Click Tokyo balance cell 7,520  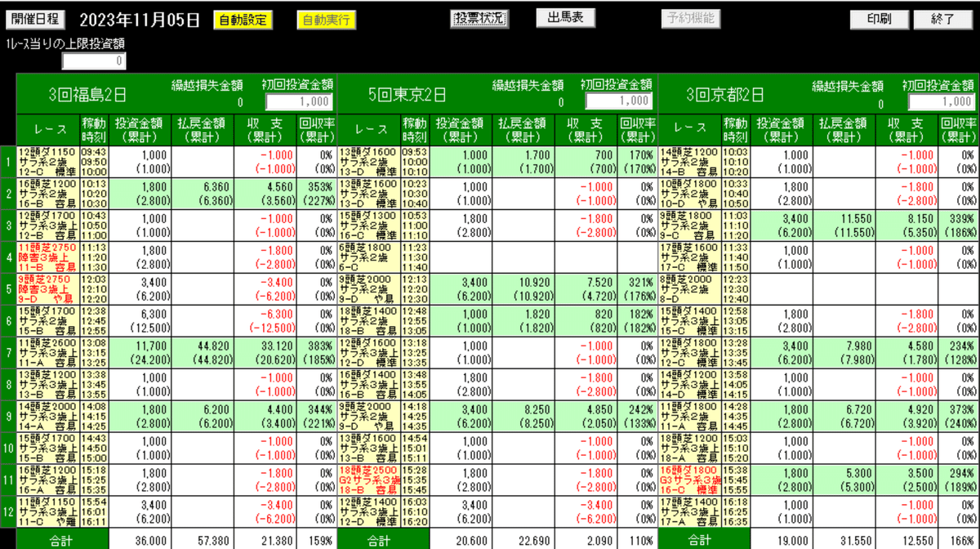coord(586,288)
